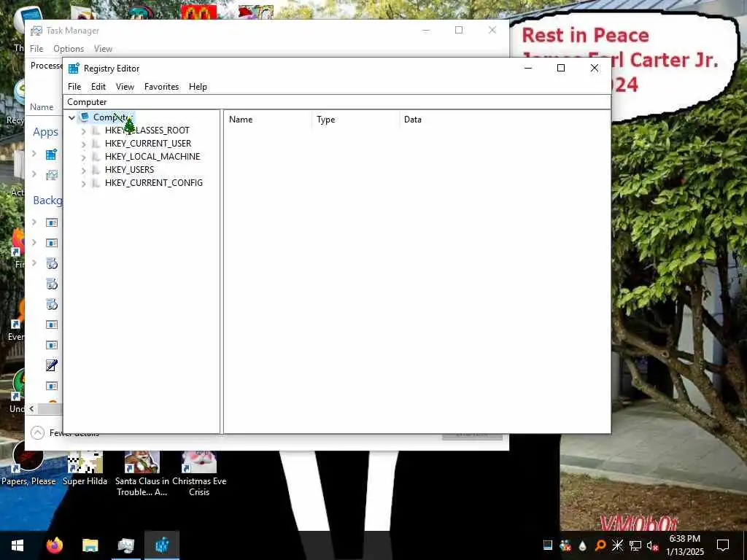Screen dimensions: 747x560
Task: Open the Registry Editor Edit menu
Action: click(x=98, y=87)
